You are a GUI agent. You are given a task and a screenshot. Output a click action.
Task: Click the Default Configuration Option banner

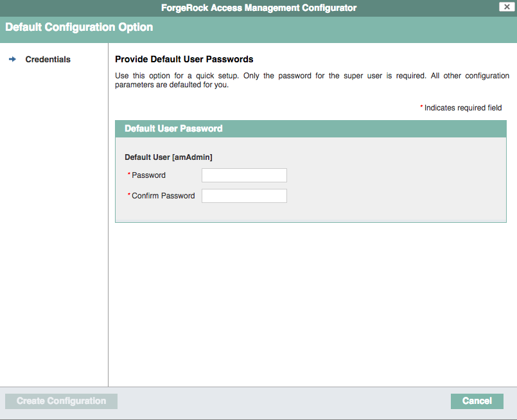coord(79,27)
